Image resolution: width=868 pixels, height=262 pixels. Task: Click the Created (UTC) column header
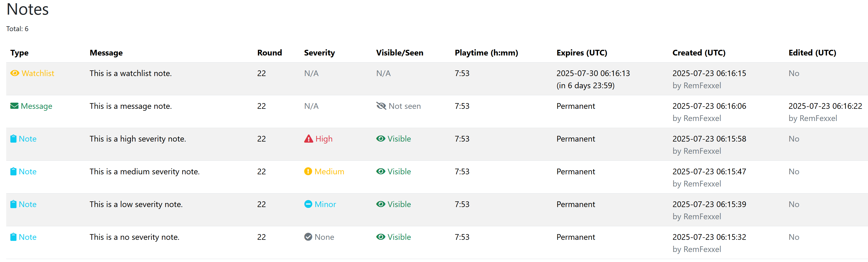click(x=699, y=53)
